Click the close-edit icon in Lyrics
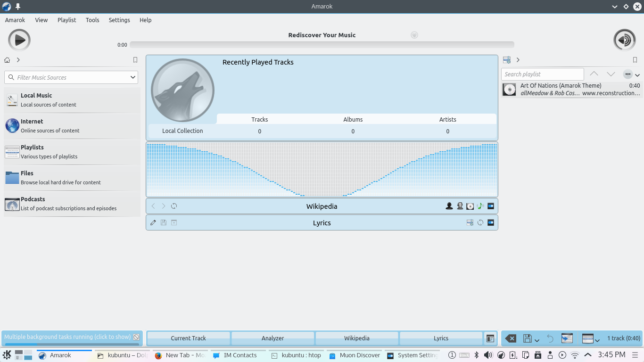 tap(174, 222)
